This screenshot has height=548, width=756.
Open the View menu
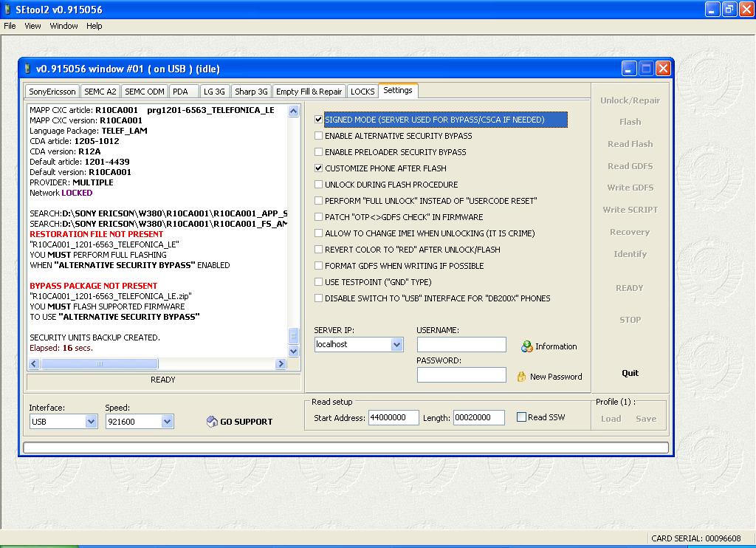[x=32, y=26]
